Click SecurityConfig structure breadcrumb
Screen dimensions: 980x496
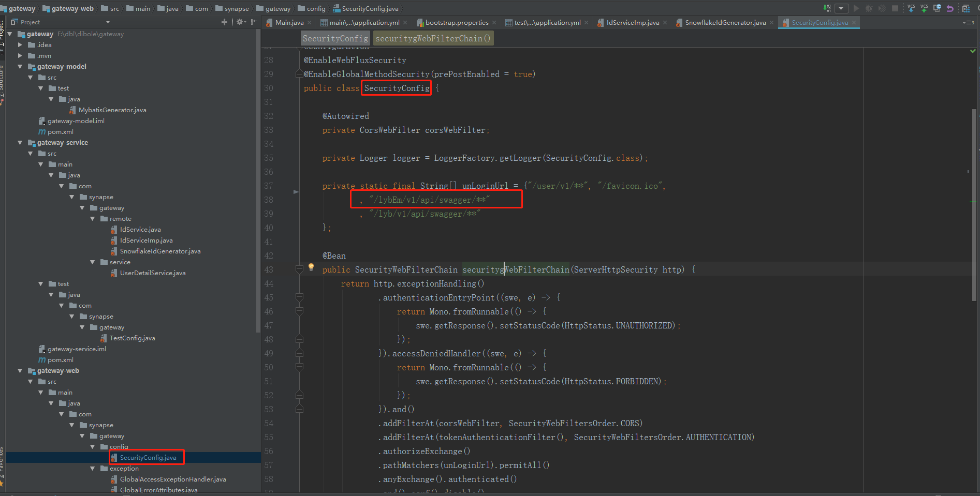[x=335, y=38]
